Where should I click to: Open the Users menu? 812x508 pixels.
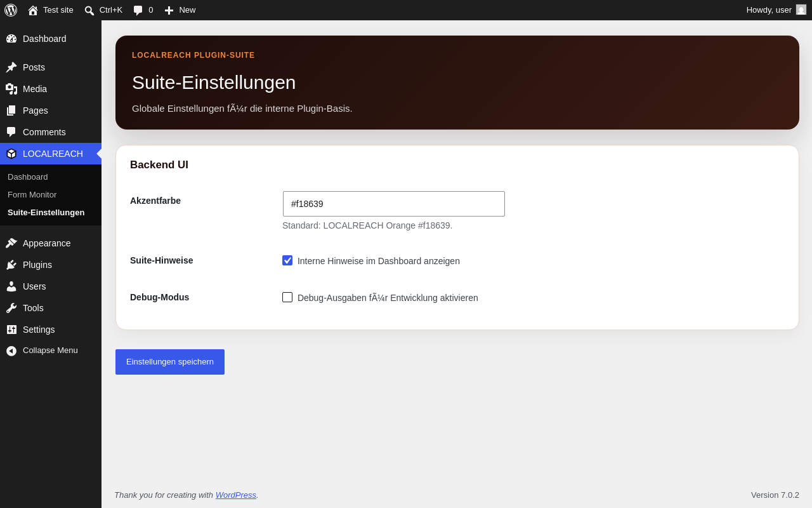(x=51, y=286)
